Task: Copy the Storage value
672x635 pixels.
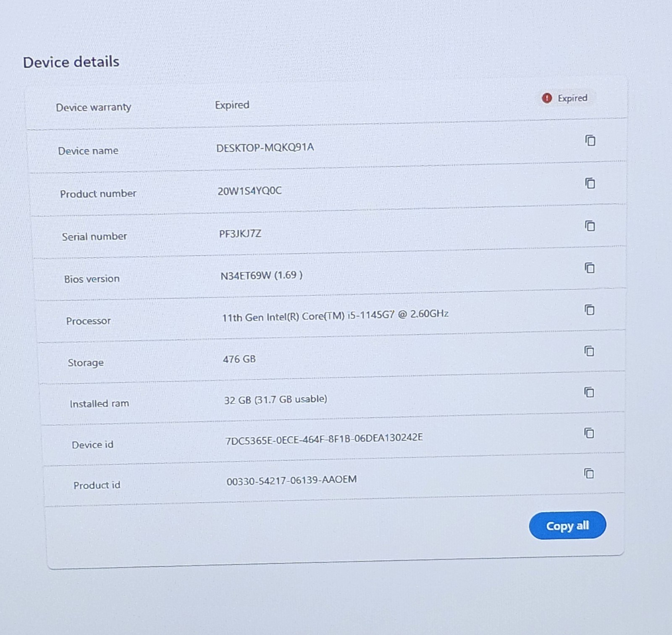Action: (589, 351)
